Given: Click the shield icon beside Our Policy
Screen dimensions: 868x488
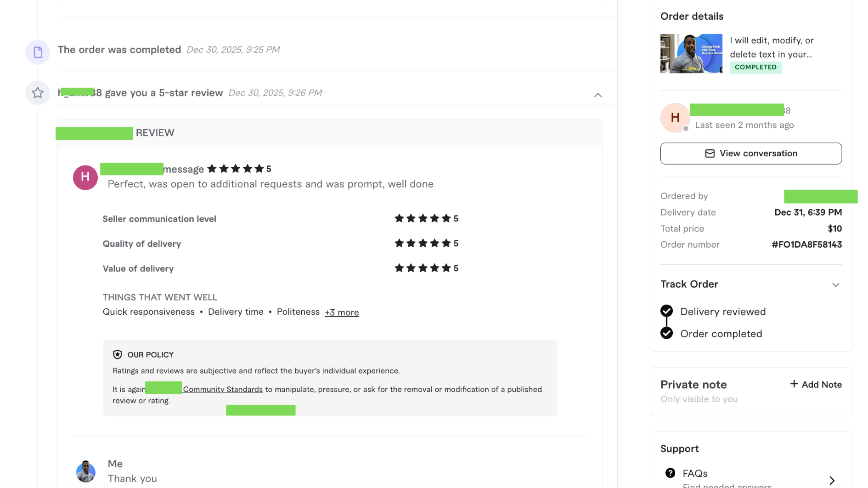Looking at the screenshot, I should point(118,355).
